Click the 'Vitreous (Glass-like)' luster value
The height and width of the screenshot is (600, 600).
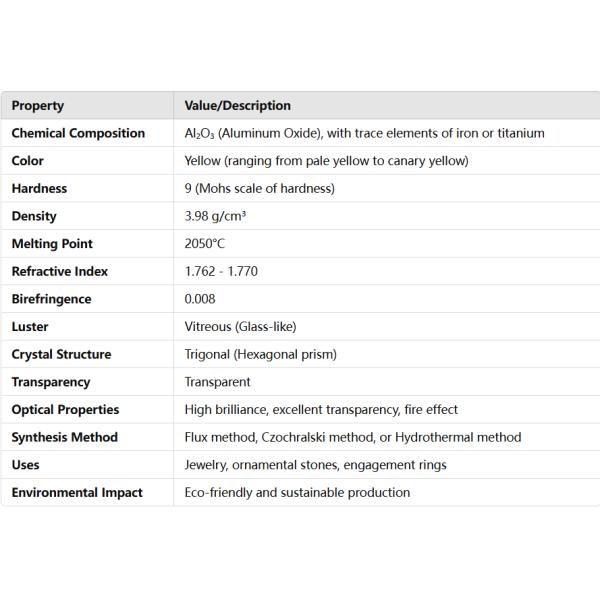[x=240, y=327]
